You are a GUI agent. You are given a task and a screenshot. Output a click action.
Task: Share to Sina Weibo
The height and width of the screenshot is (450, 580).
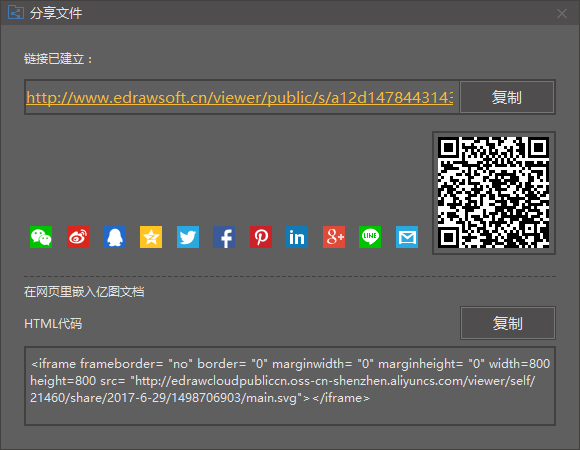point(78,237)
